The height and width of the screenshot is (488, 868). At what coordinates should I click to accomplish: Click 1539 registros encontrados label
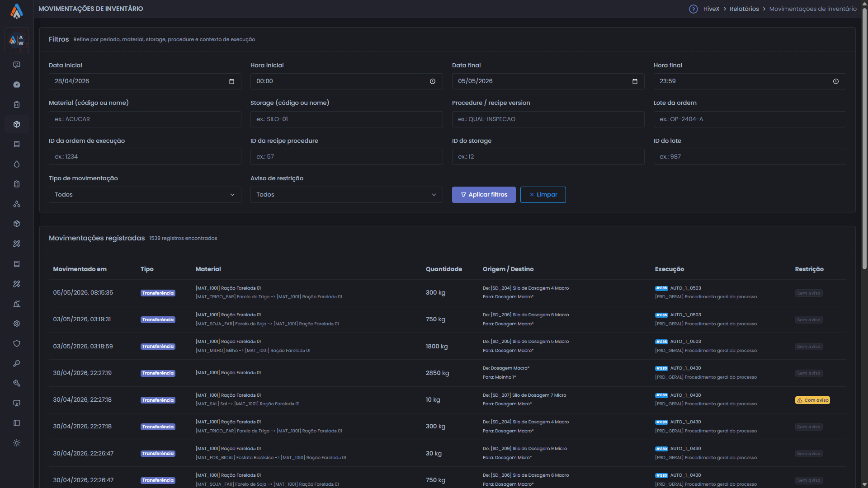pyautogui.click(x=183, y=239)
